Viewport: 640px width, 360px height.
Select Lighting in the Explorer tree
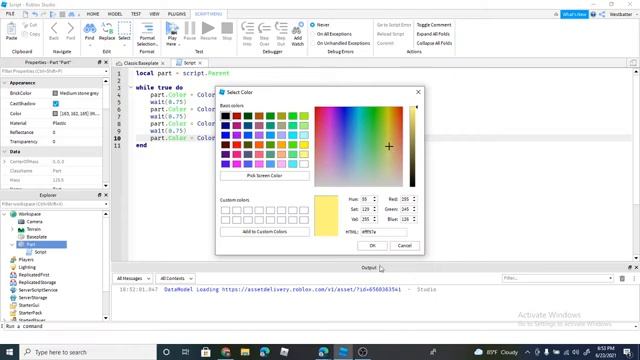[x=27, y=267]
